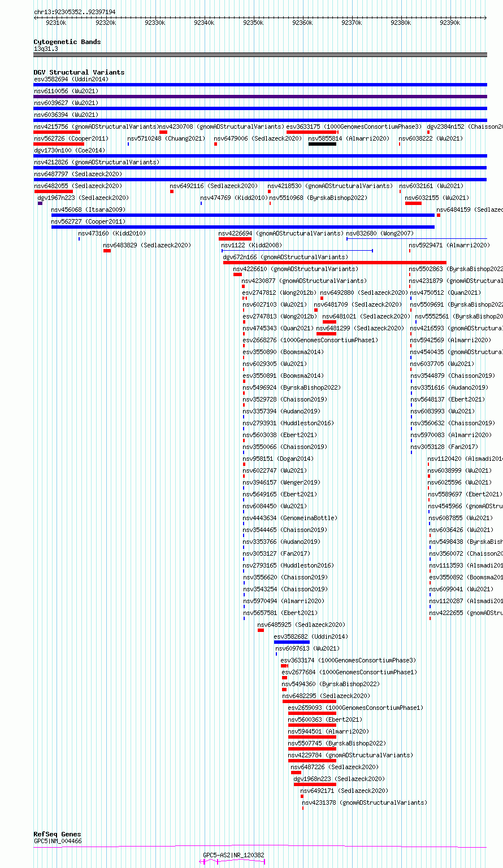Click nsv456068 (Itsara2009) variant label
The height and width of the screenshot is (868, 503).
[x=89, y=210]
